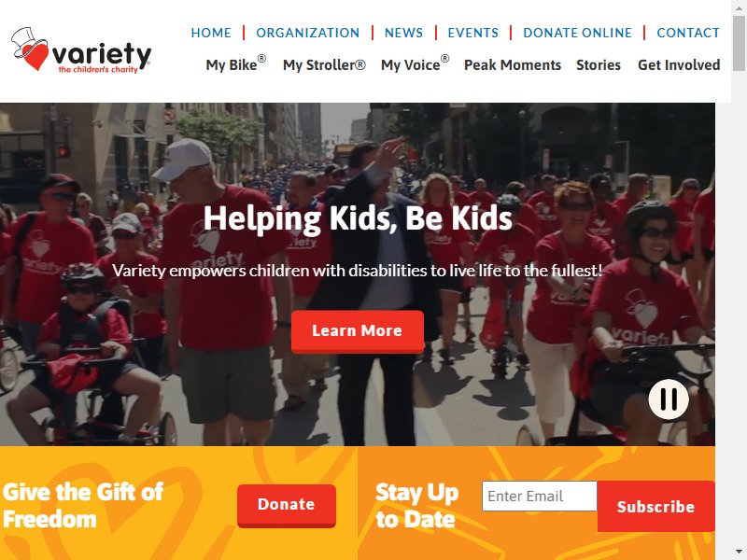The image size is (747, 560).
Task: Open the Get Involved menu
Action: [x=679, y=64]
